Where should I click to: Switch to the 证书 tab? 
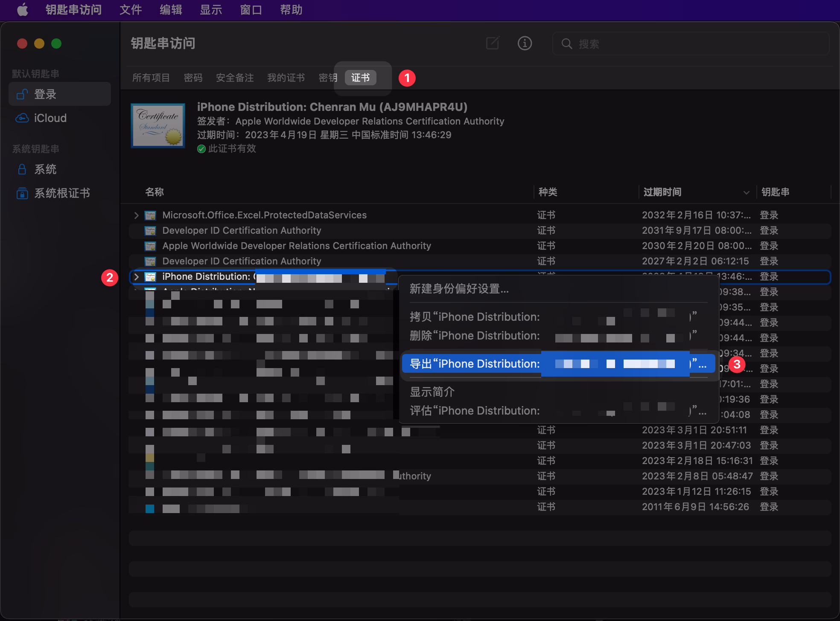(x=360, y=78)
